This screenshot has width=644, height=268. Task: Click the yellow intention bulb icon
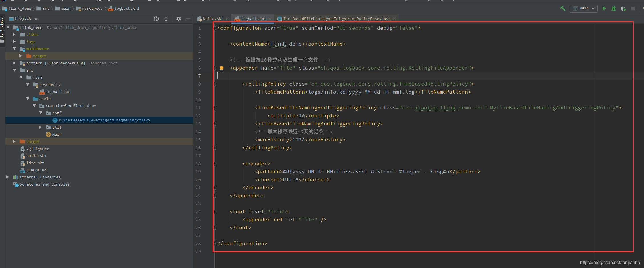[x=222, y=68]
